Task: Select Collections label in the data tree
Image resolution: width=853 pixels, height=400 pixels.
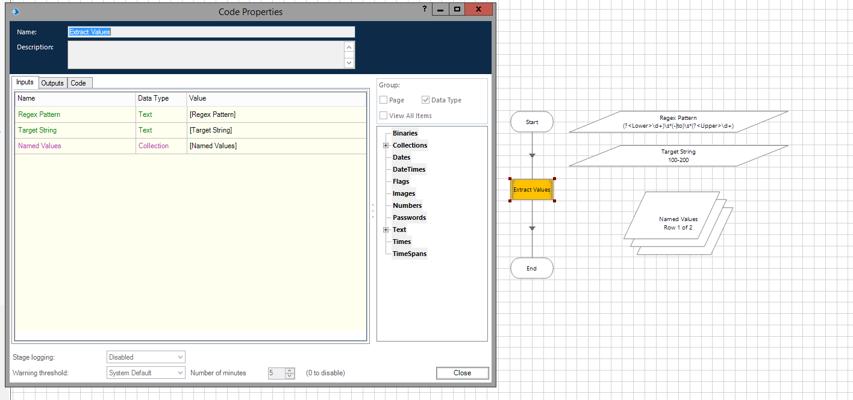Action: tap(410, 145)
